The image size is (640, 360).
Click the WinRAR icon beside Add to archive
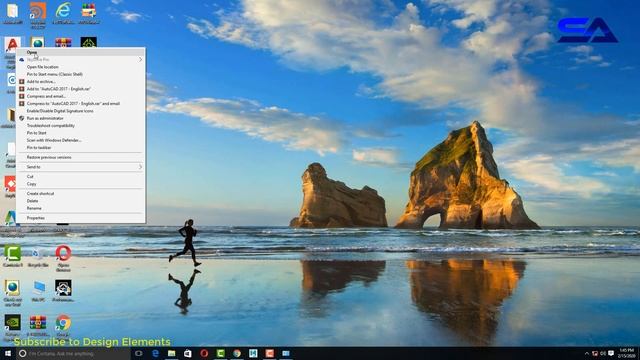point(22,82)
